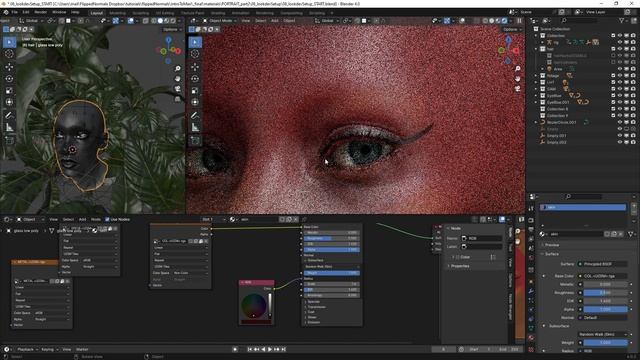Select the Cursor tool in left viewport
This screenshot has height=360, width=640.
(9, 54)
